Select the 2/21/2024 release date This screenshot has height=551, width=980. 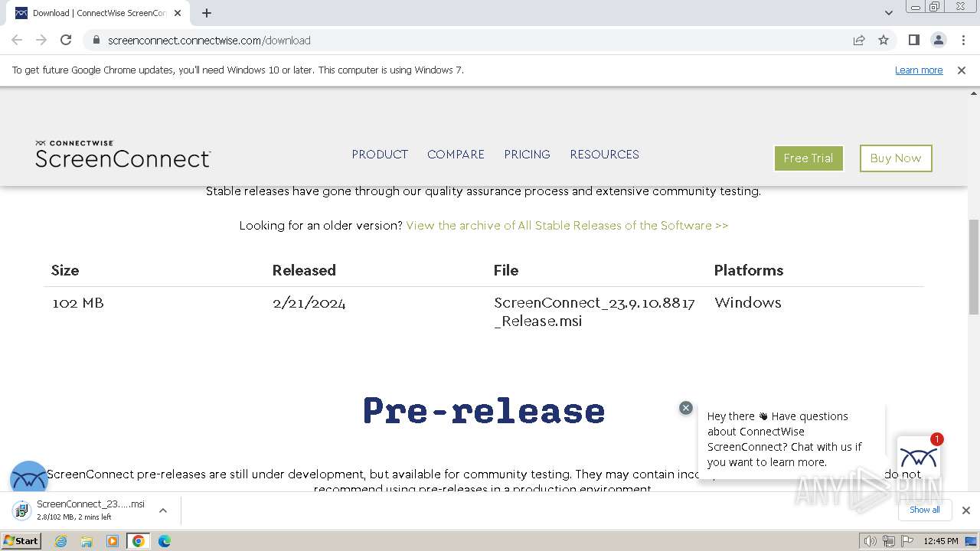tap(309, 303)
